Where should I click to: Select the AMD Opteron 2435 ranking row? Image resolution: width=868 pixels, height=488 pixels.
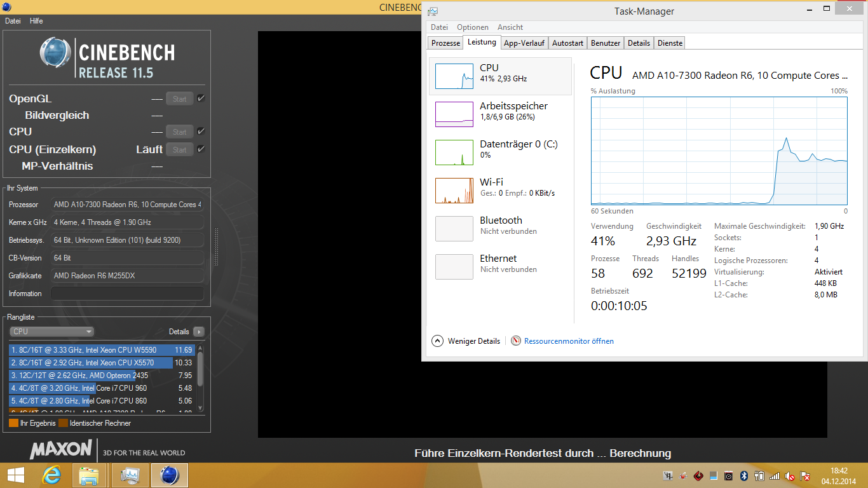(102, 376)
